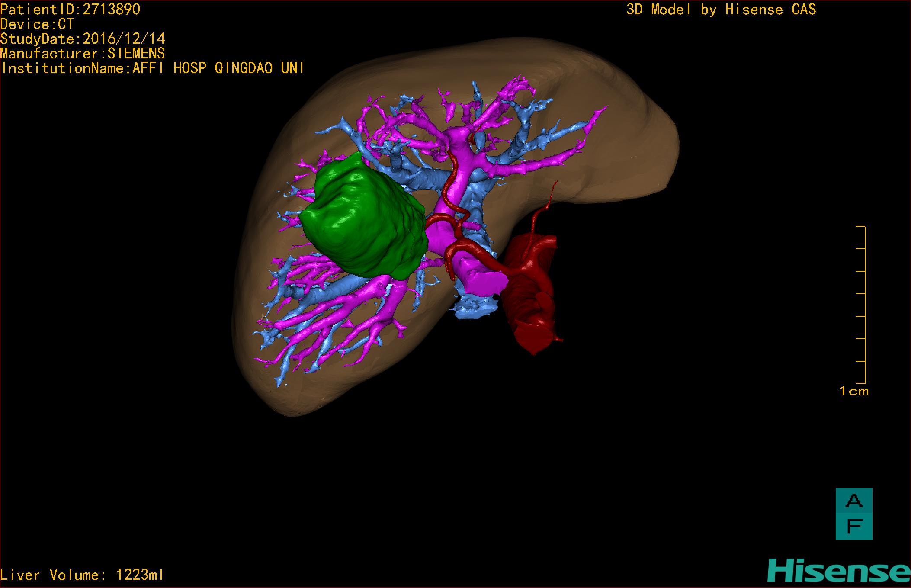Click the StudyDate:2016/12/14 text

83,39
